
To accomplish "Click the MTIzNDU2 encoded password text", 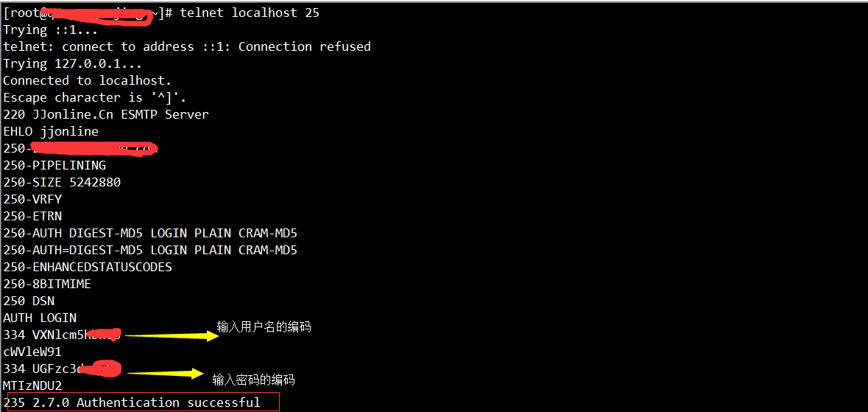I will click(x=32, y=385).
